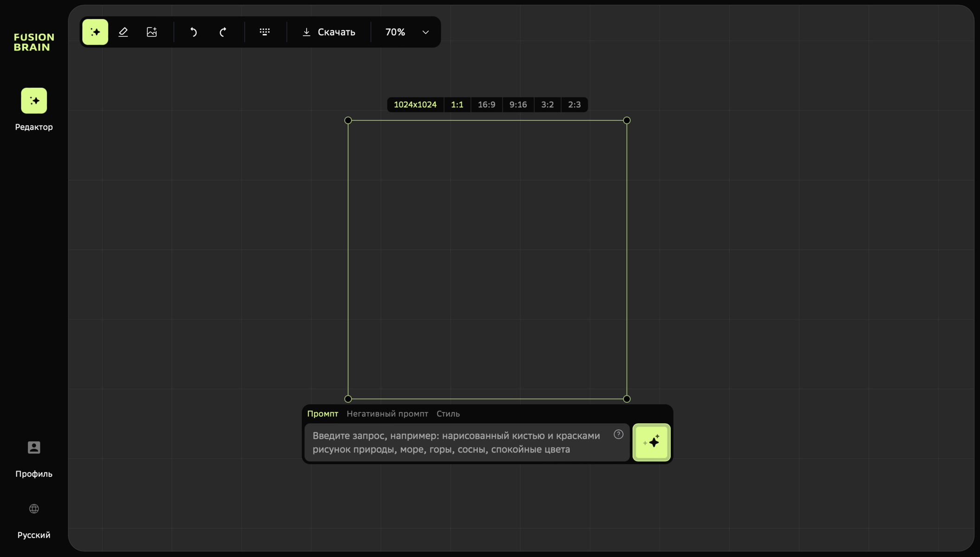Open the Русский language selector
Image resolution: width=980 pixels, height=557 pixels.
(x=34, y=509)
